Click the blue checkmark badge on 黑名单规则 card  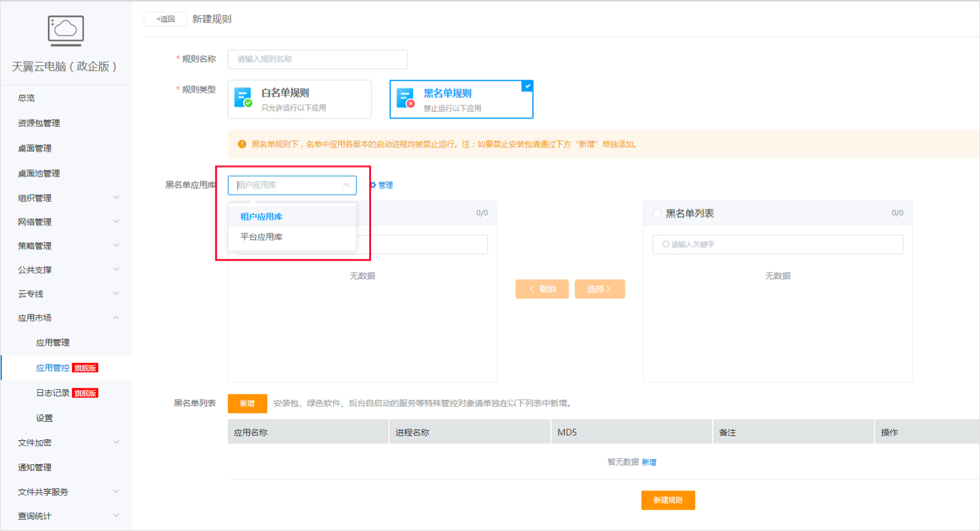click(527, 86)
